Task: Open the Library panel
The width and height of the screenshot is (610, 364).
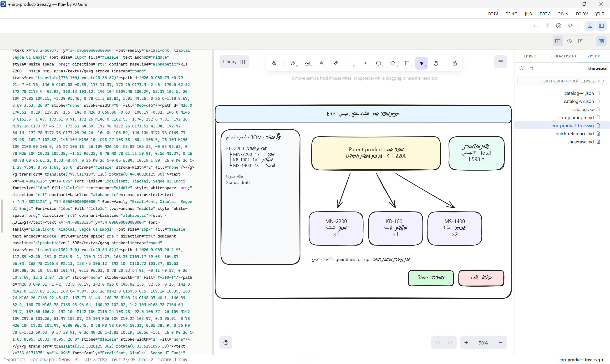Action: (234, 62)
